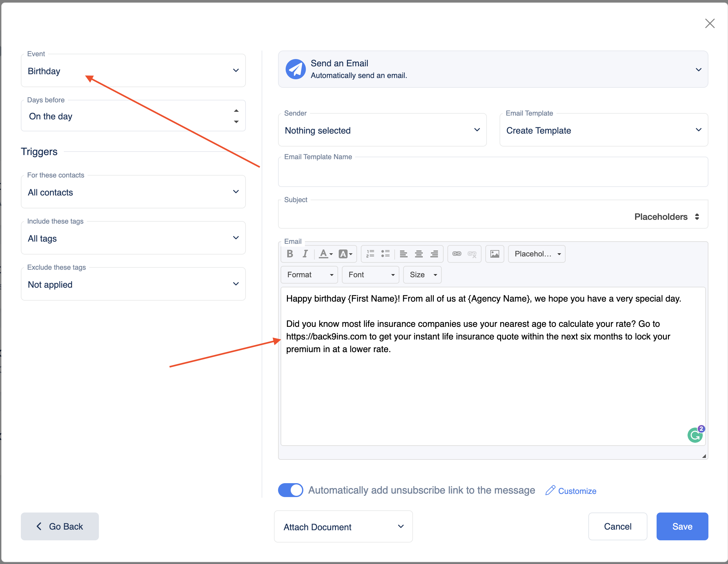Screen dimensions: 728x564
Task: Insert a numbered list
Action: point(370,254)
